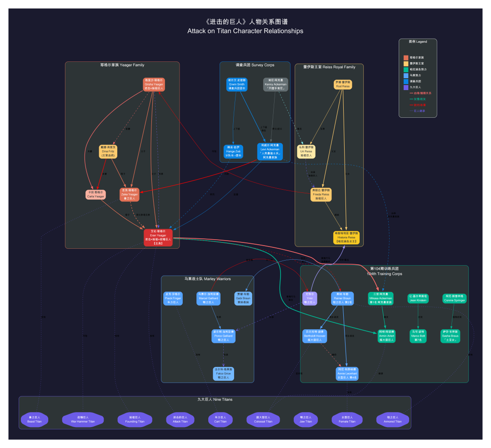Image resolution: width=491 pixels, height=448 pixels.
Task: Click the Founding Titan polygon node
Action: coord(135,420)
